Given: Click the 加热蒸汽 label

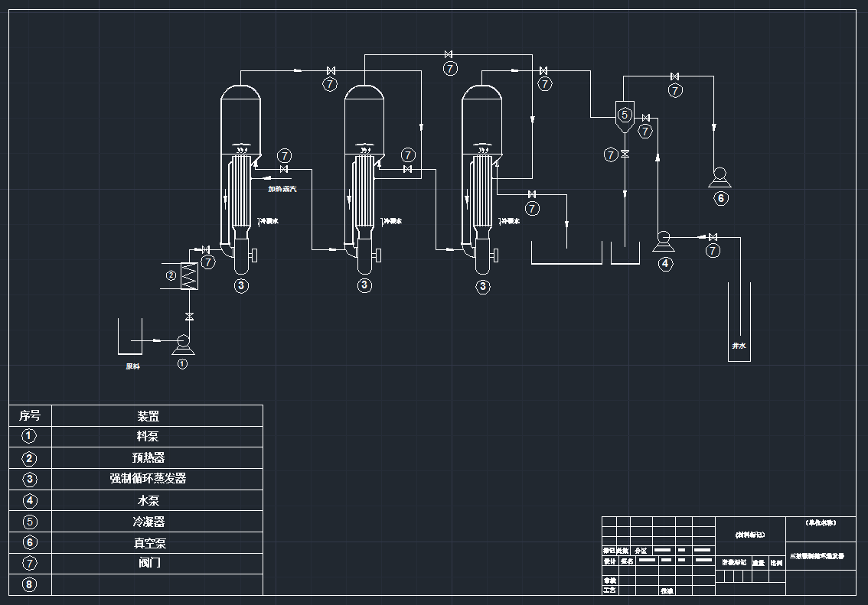Looking at the screenshot, I should 282,189.
